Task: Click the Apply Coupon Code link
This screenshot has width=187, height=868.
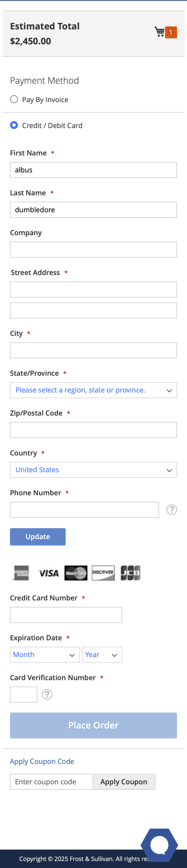Action: click(42, 761)
